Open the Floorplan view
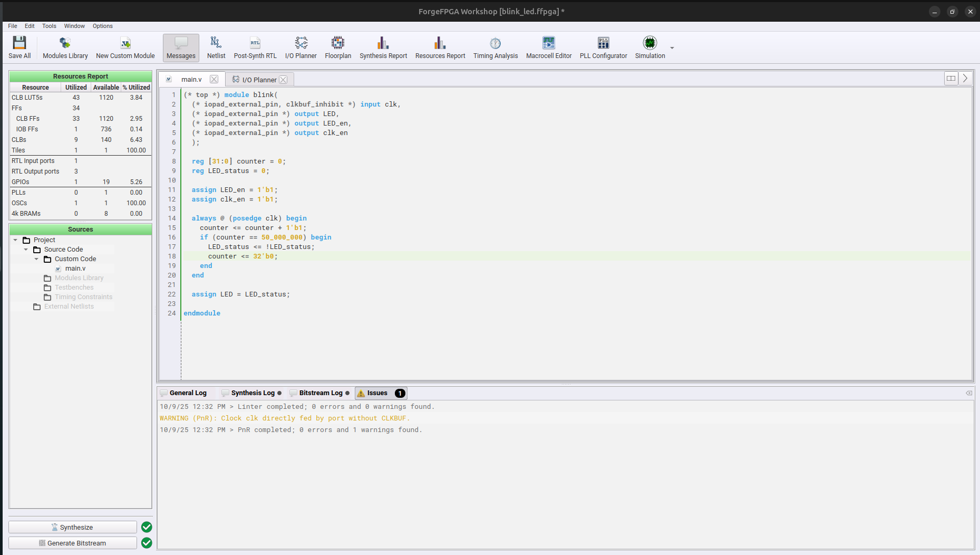 coord(337,47)
